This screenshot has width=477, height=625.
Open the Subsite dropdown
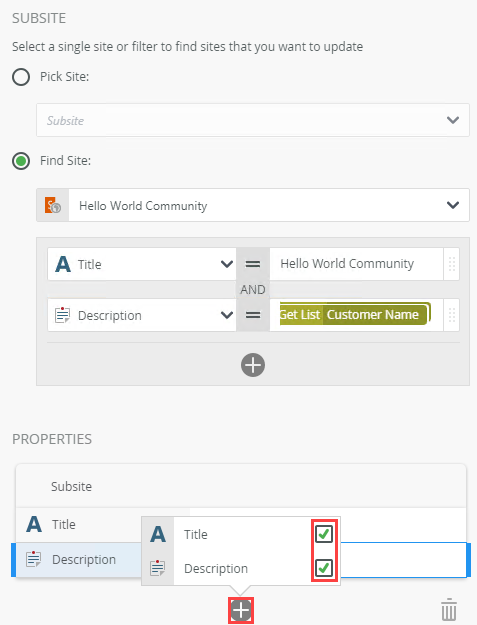(253, 120)
